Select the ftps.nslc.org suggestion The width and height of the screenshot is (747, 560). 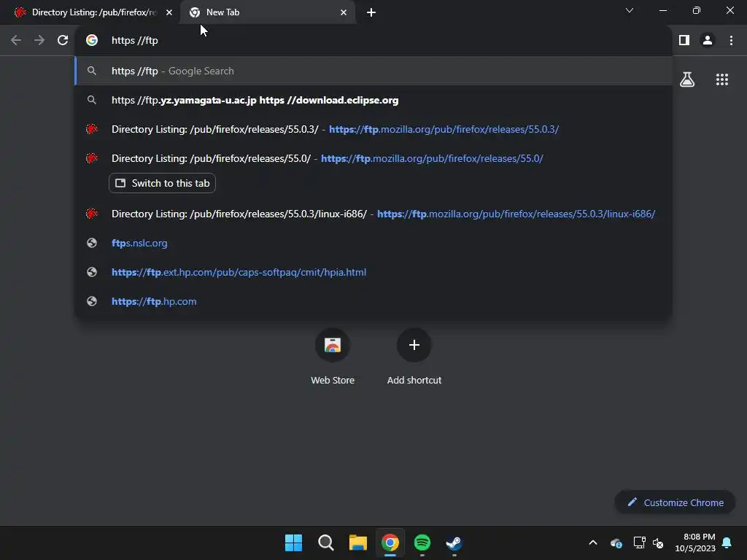[373, 243]
